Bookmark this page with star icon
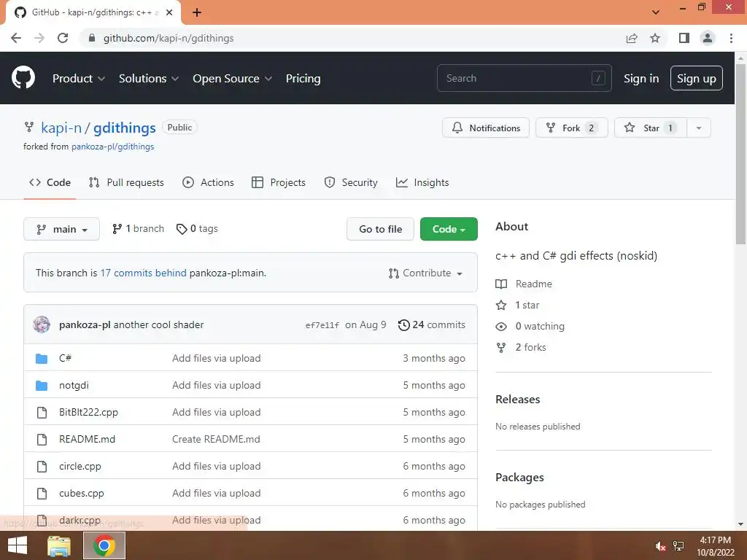The width and height of the screenshot is (747, 560). 655,38
